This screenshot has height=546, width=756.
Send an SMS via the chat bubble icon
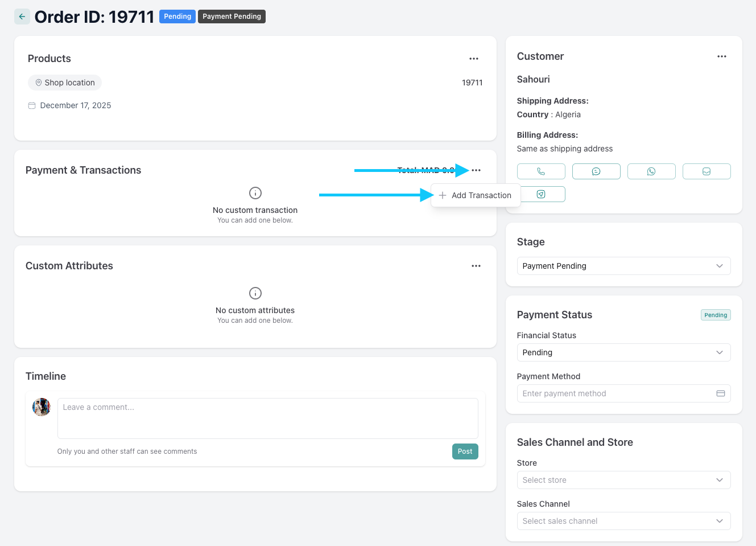(x=596, y=171)
